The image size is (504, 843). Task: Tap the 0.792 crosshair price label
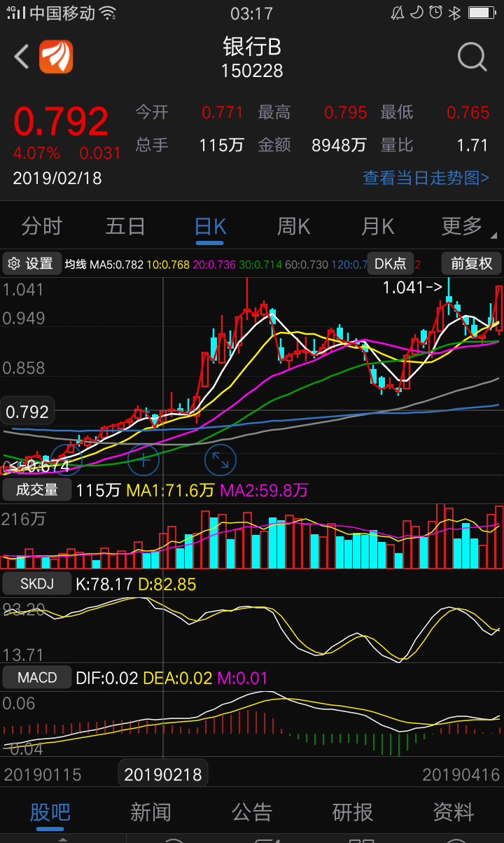pyautogui.click(x=27, y=412)
